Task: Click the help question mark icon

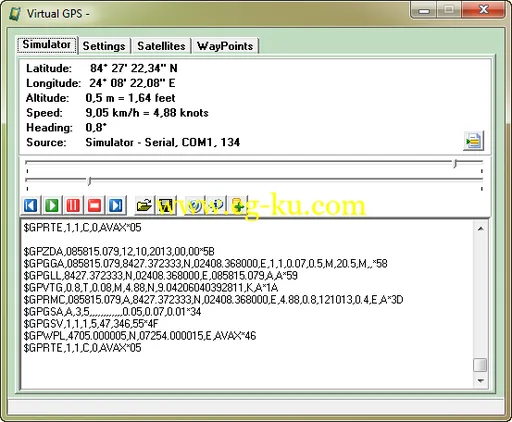Action: [195, 205]
